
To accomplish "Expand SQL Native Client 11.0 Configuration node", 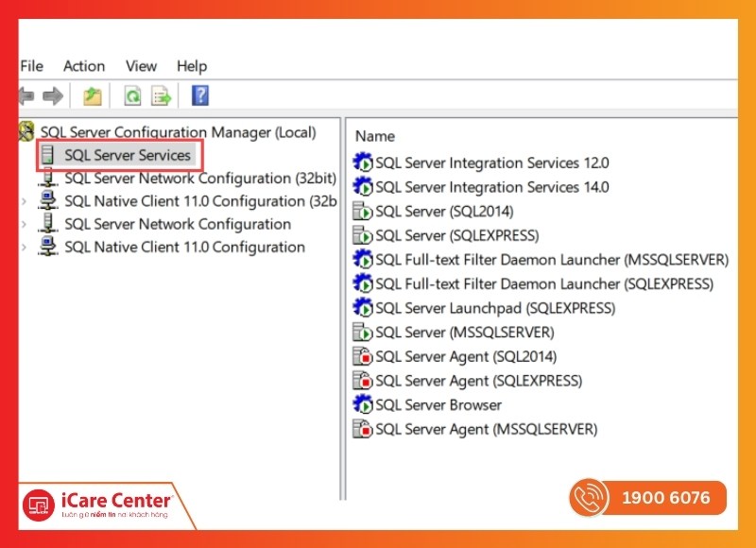I will [x=25, y=248].
